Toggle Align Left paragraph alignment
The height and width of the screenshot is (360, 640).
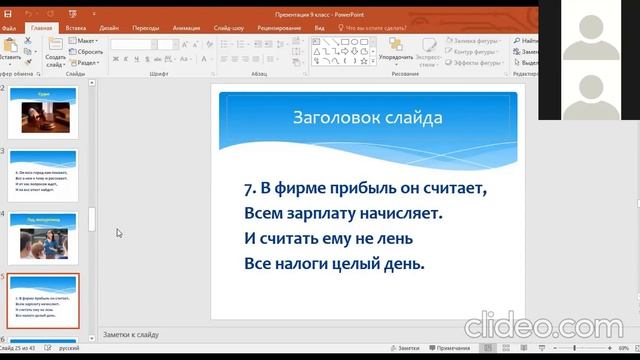pyautogui.click(x=224, y=60)
